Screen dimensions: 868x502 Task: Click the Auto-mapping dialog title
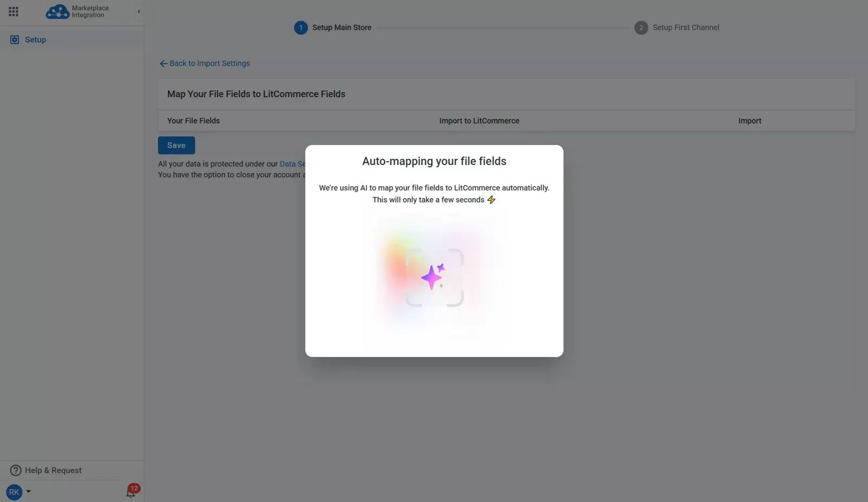coord(434,161)
